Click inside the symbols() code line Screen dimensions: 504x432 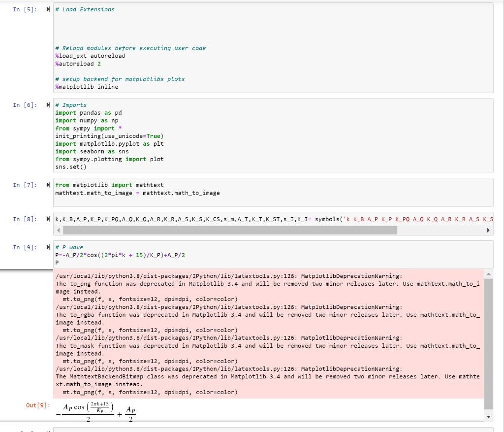click(x=197, y=219)
